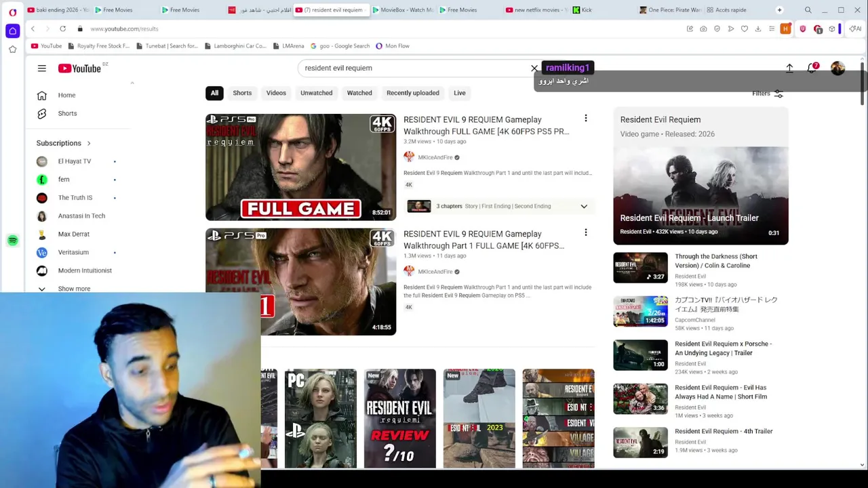Open Opera easy setup sliders icon
The height and width of the screenshot is (488, 868).
(x=772, y=28)
